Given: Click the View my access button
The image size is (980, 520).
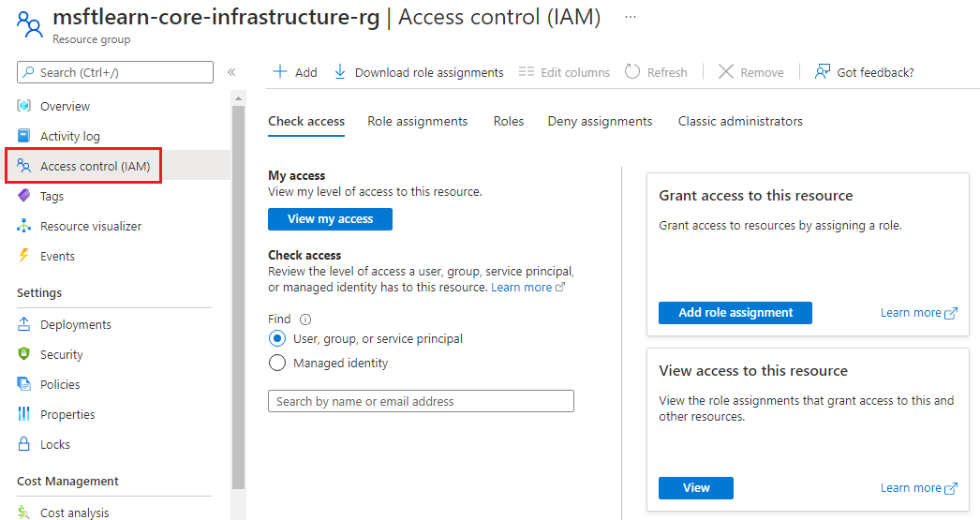Looking at the screenshot, I should click(x=330, y=219).
